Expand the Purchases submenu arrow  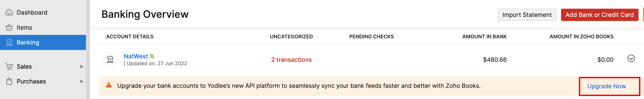[82, 81]
